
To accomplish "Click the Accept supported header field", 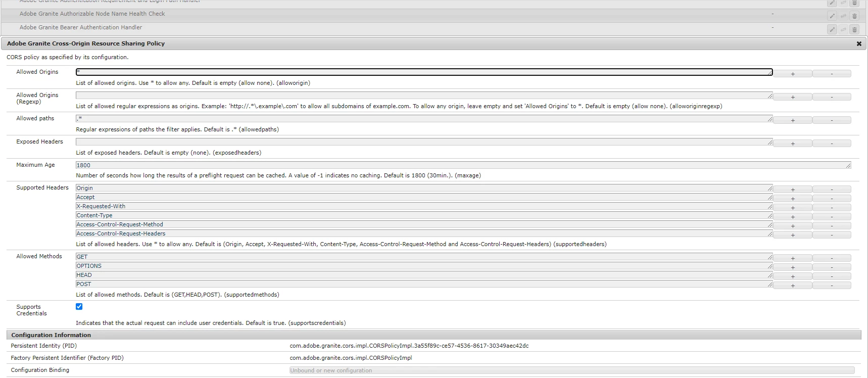I will click(424, 197).
